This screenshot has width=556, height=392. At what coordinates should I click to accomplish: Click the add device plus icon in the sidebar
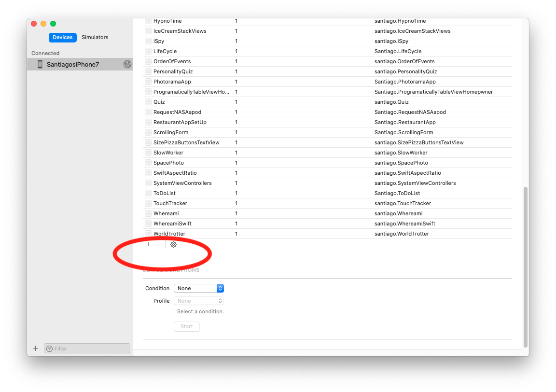pyautogui.click(x=35, y=349)
